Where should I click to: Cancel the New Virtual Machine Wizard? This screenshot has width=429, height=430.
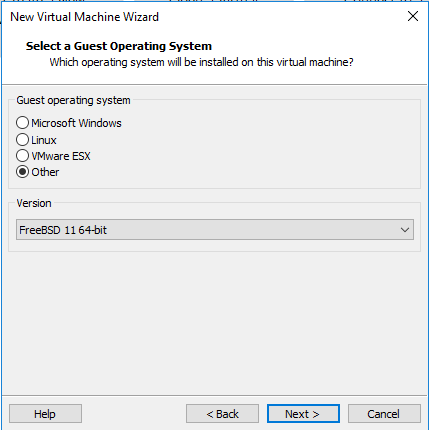(384, 414)
